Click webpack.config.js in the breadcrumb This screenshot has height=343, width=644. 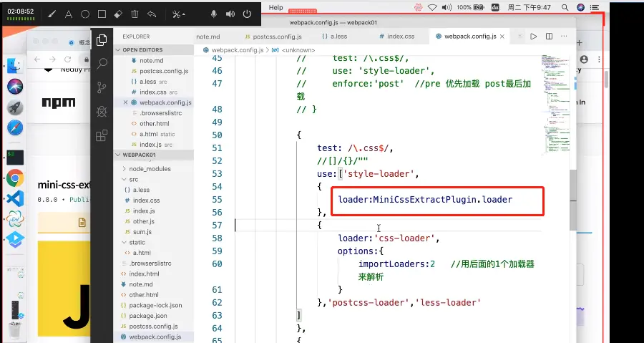click(238, 50)
